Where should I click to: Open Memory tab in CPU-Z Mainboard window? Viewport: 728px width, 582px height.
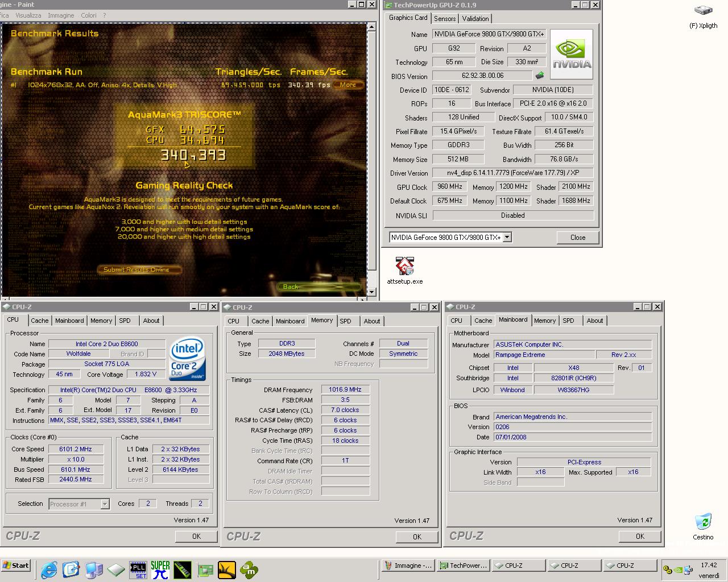545,321
